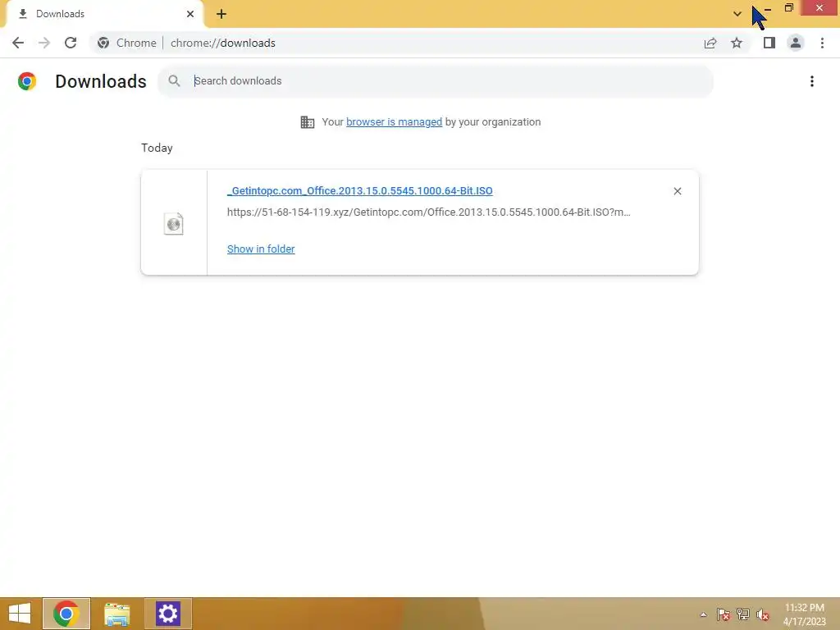This screenshot has width=840, height=630.
Task: Share this page via the share icon
Action: point(710,43)
